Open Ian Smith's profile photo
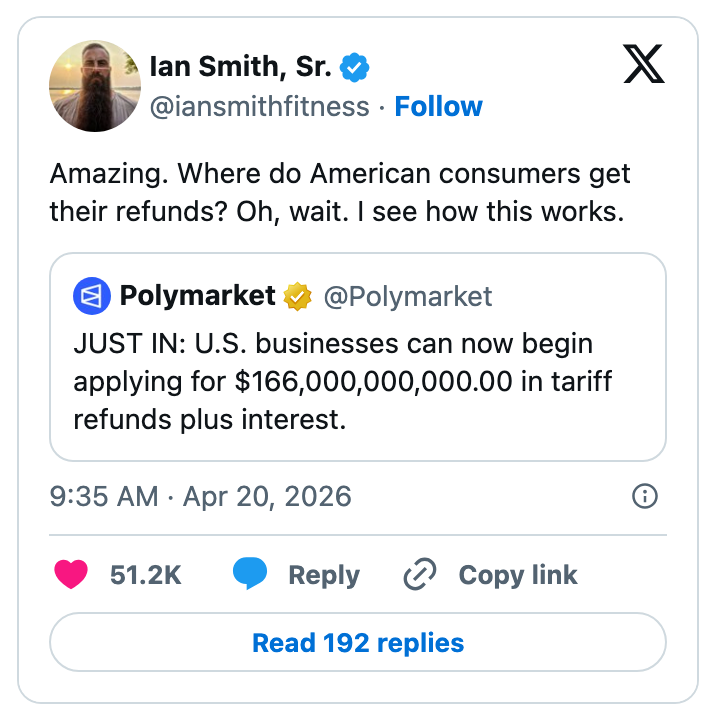The height and width of the screenshot is (726, 722). click(96, 86)
